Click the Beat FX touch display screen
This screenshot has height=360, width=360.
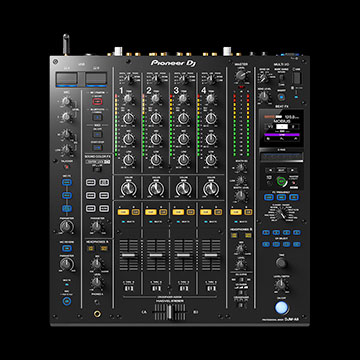282,128
